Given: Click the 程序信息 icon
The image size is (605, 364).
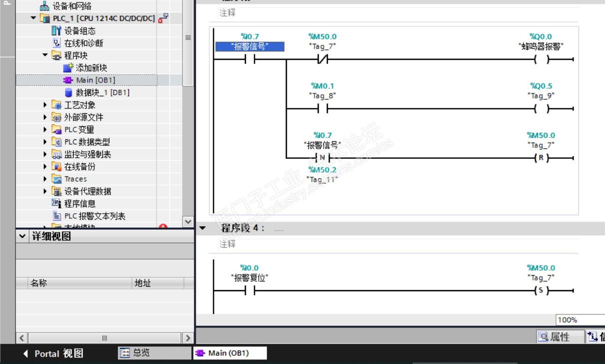Looking at the screenshot, I should pyautogui.click(x=57, y=203).
